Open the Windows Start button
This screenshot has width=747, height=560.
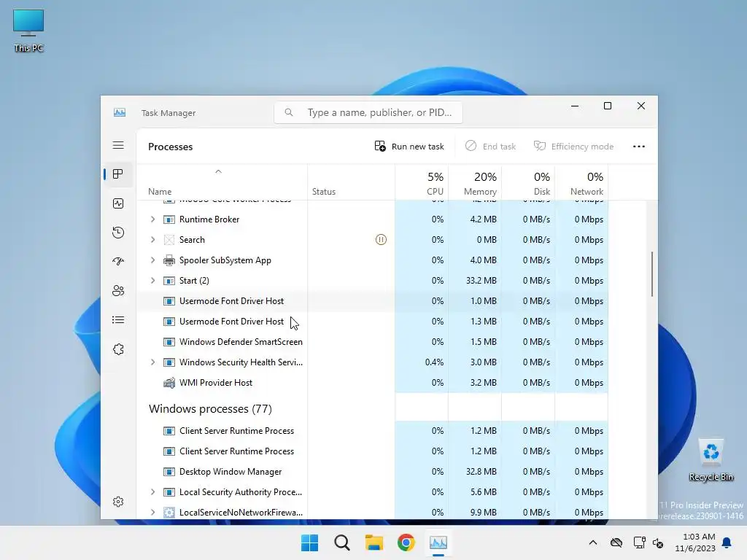tap(309, 542)
